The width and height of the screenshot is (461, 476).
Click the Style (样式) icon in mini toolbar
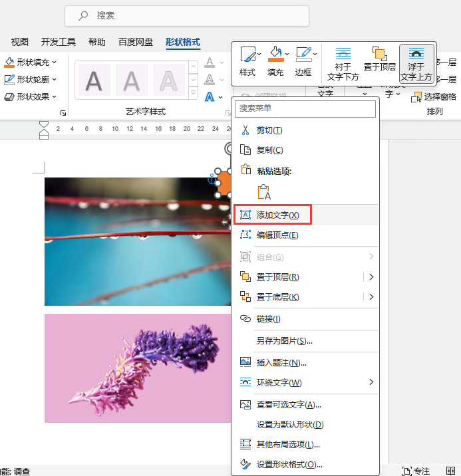pyautogui.click(x=247, y=55)
